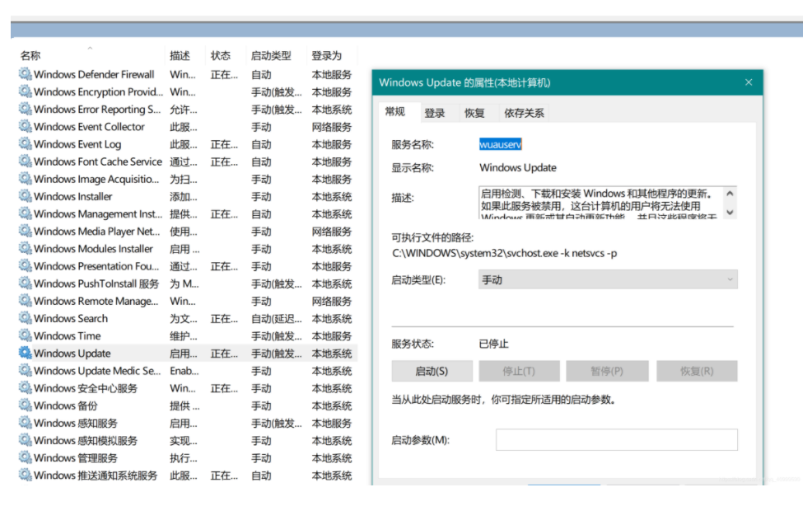Sort services by the 名称 column header
The height and width of the screenshot is (506, 812).
click(30, 55)
